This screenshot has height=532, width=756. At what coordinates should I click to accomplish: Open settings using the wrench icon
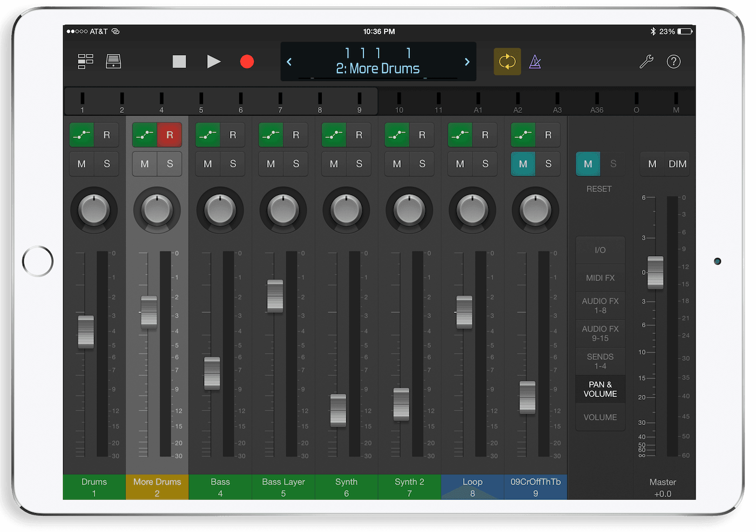(x=646, y=62)
